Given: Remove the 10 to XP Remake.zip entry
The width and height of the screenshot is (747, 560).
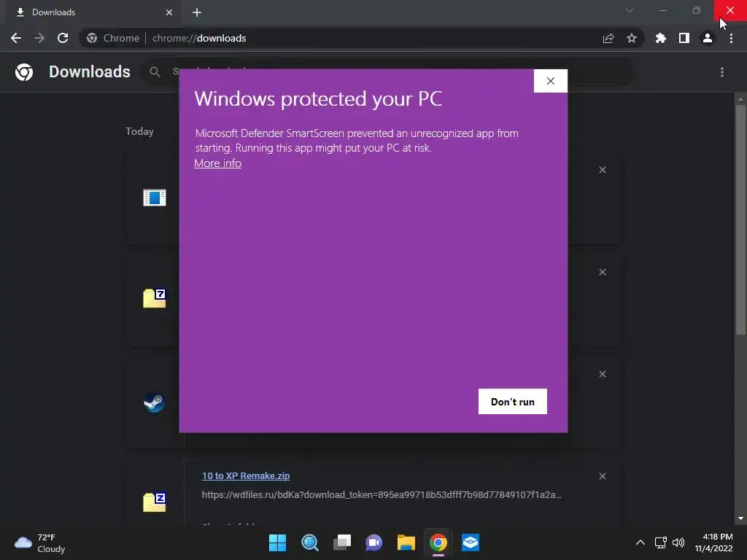Looking at the screenshot, I should click(603, 476).
